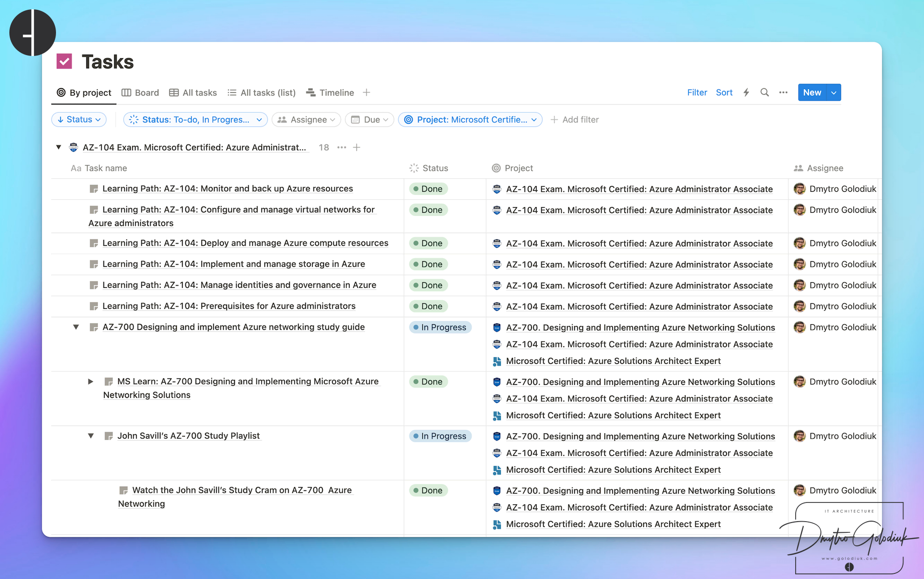This screenshot has height=579, width=924.
Task: Open the Status: To-do, In Progress filter
Action: pos(195,119)
